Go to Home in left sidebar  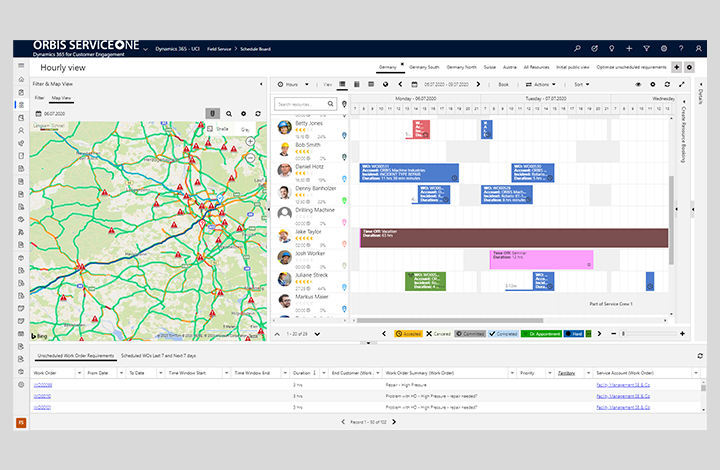point(21,79)
